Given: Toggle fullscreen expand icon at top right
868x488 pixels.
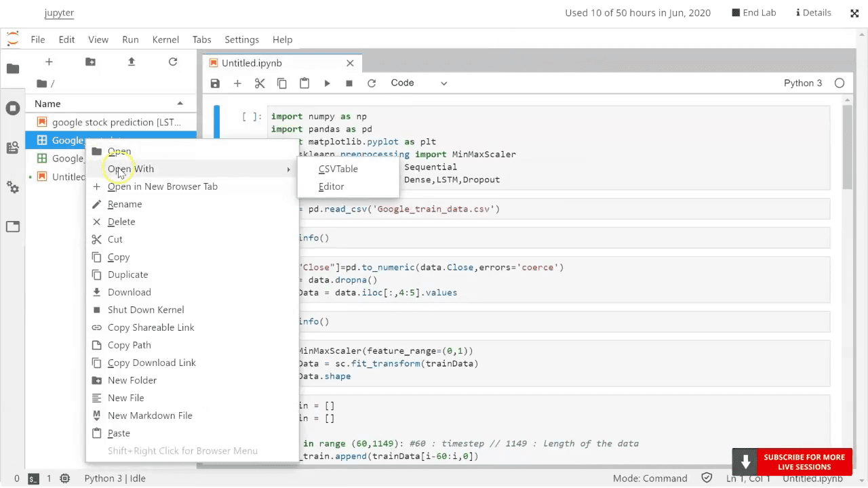Looking at the screenshot, I should pos(854,13).
